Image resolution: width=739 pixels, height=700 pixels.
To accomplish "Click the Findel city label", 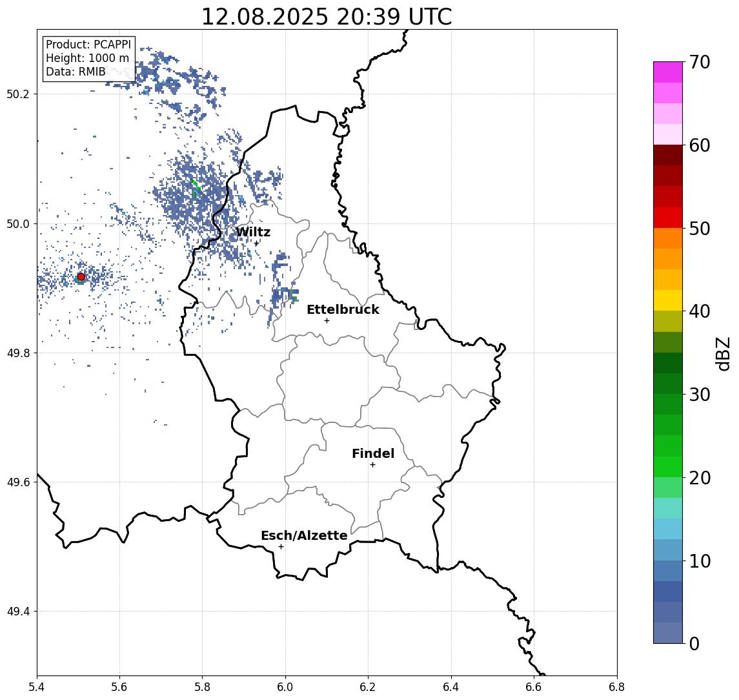I will click(x=373, y=453).
